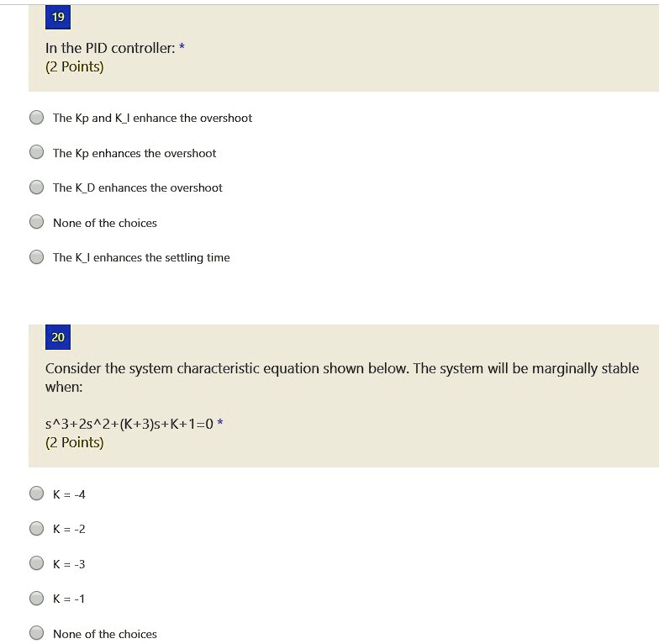Click the 'In the PID controller:' question text
Image resolution: width=659 pixels, height=644 pixels.
(110, 49)
